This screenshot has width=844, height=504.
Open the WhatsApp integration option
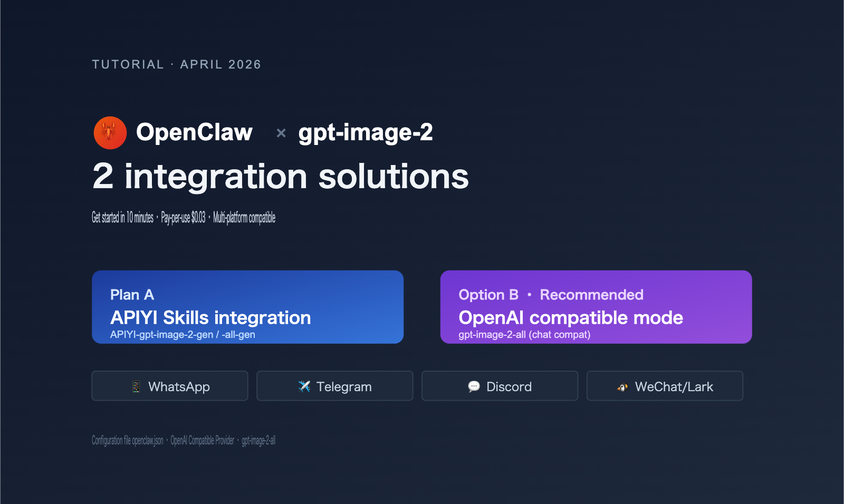[x=169, y=386]
